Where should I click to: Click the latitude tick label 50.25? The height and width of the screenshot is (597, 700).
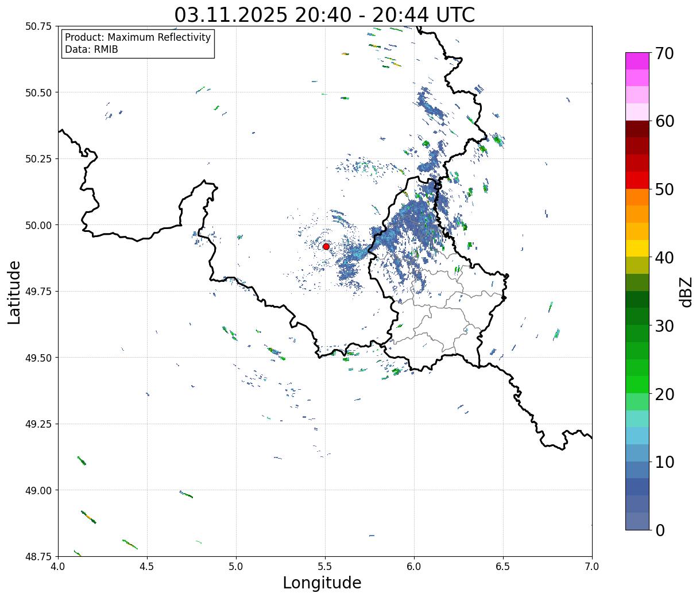pos(38,159)
